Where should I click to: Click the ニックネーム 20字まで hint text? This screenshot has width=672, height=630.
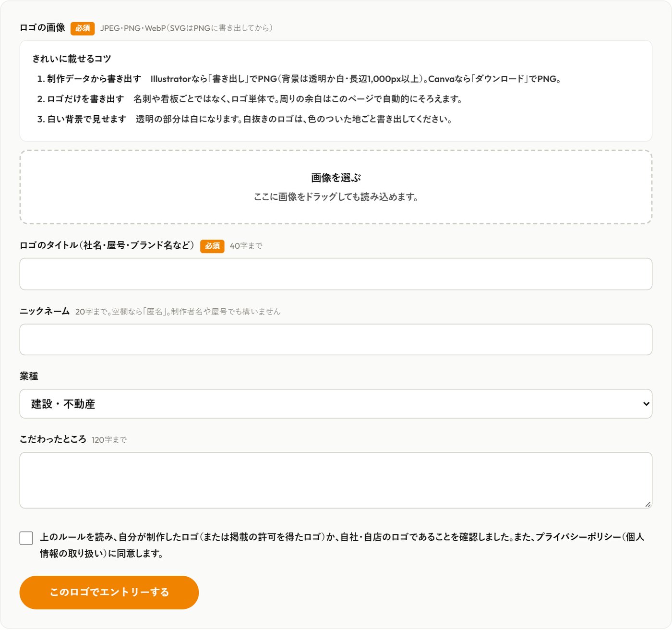tap(178, 312)
